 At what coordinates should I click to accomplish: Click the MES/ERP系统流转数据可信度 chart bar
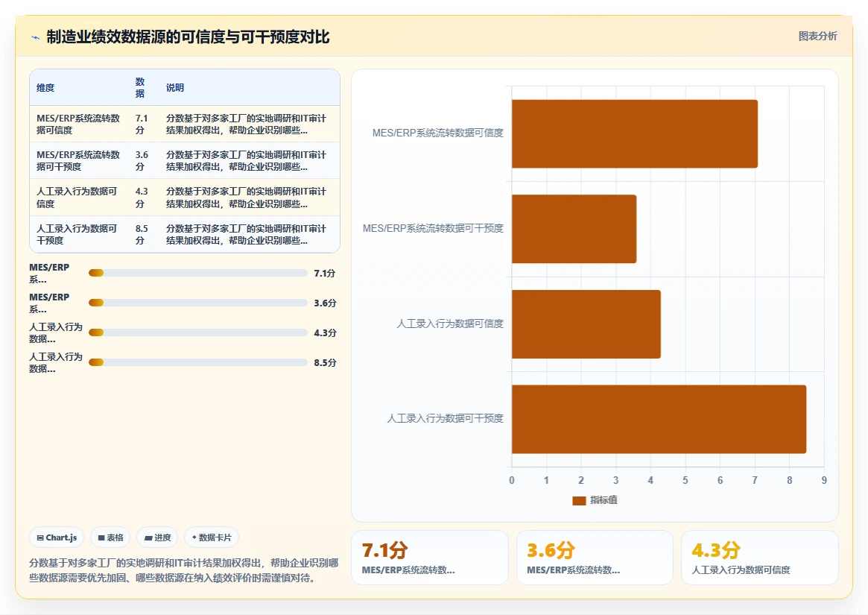click(x=634, y=134)
